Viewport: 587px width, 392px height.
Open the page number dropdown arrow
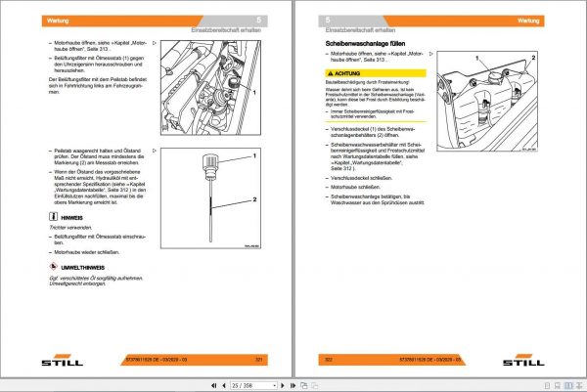(x=275, y=385)
